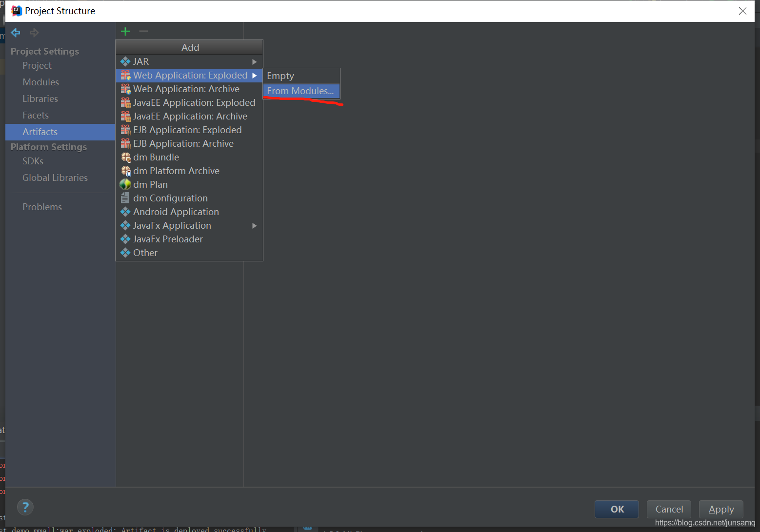Select Artifacts in the sidebar
The height and width of the screenshot is (532, 760).
point(60,132)
